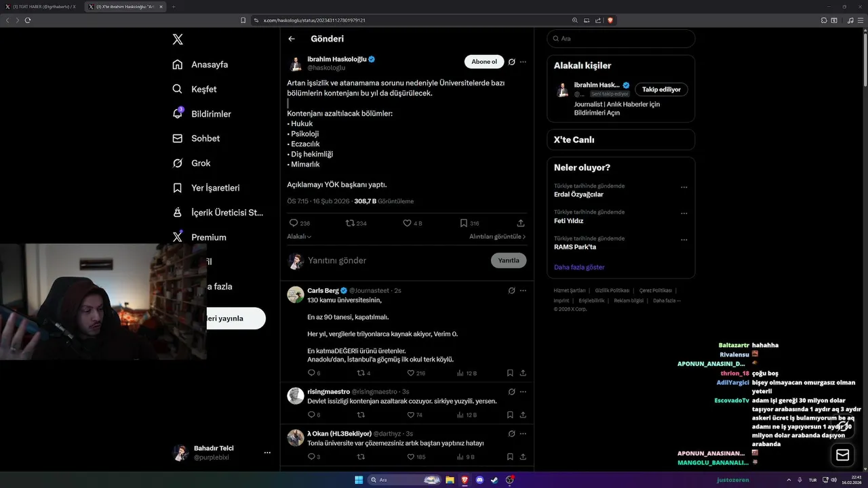Open Yer İşaretleri bookmarks
Viewport: 868px width, 488px height.
click(205, 188)
